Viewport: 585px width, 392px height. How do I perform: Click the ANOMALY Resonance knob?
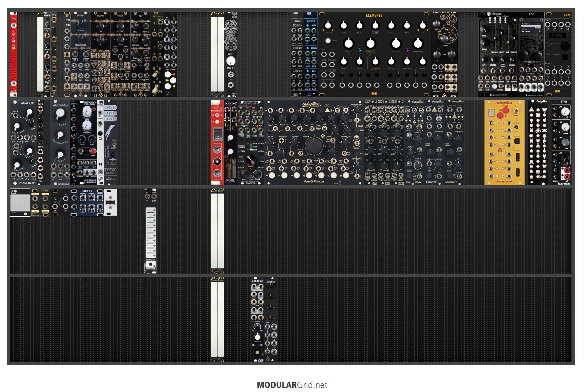60,135
